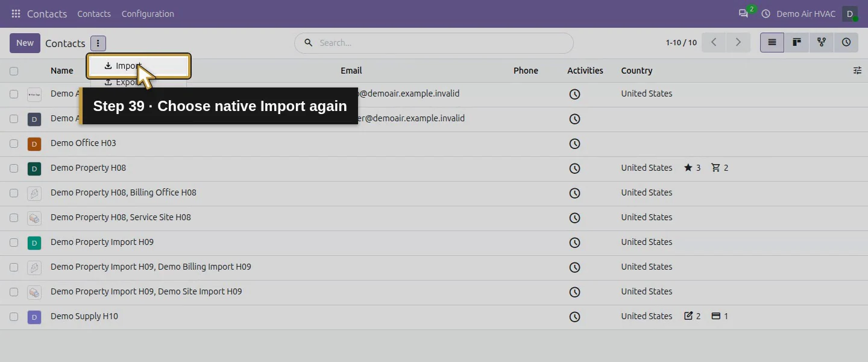
Task: Click the card purchases icon for Demo Supply H10
Action: coord(716,316)
